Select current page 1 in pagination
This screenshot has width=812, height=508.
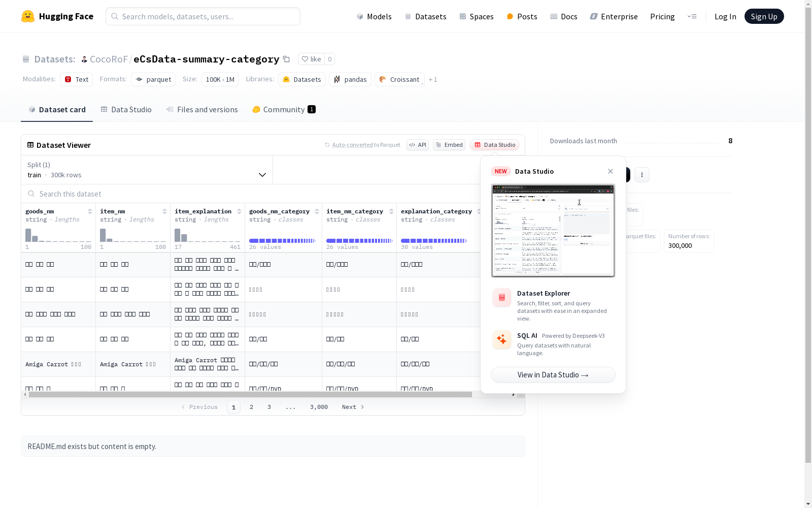pyautogui.click(x=233, y=407)
